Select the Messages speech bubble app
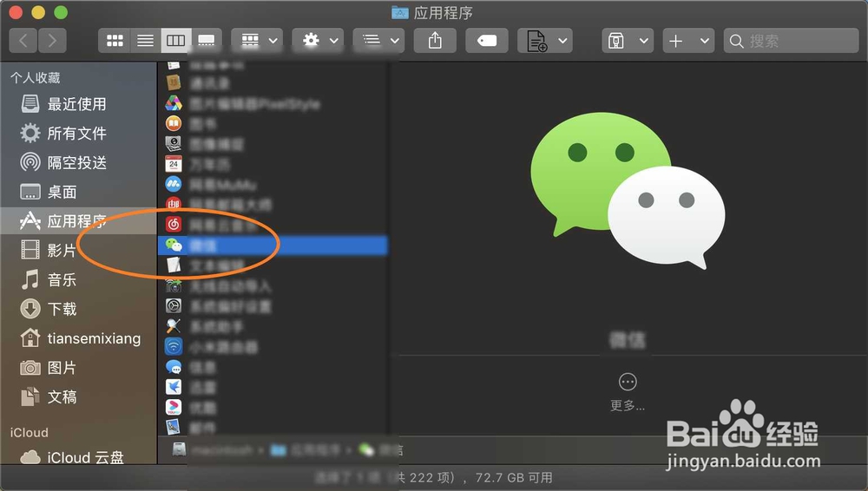The image size is (868, 491). click(x=273, y=366)
